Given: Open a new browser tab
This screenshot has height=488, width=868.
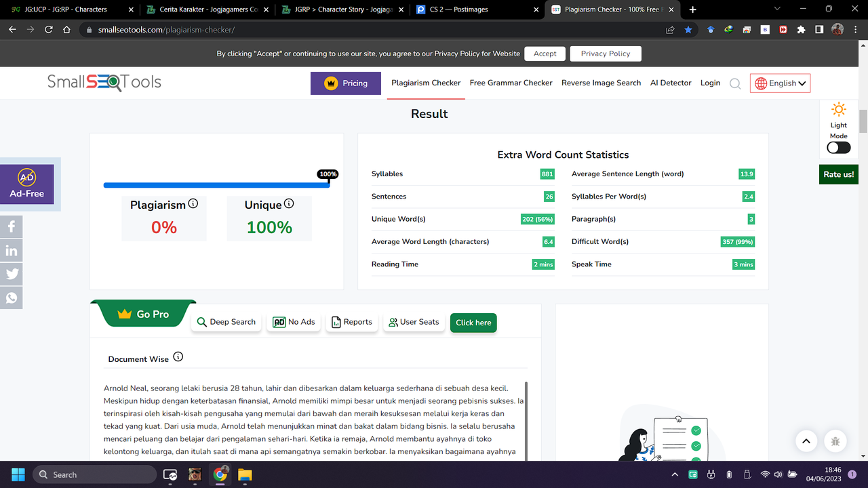Looking at the screenshot, I should point(692,9).
